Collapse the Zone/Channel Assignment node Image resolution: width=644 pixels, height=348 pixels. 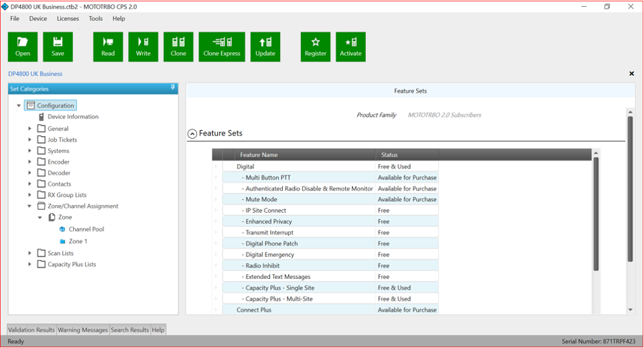(30, 206)
